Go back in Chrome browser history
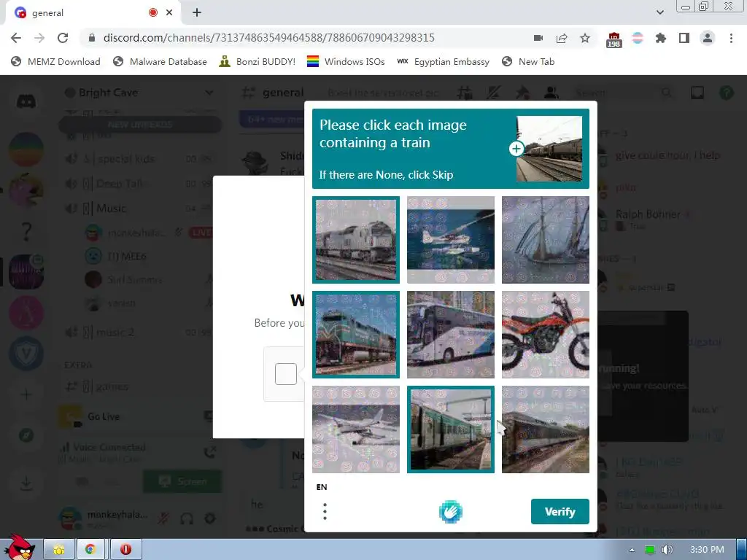747x560 pixels. pos(16,38)
